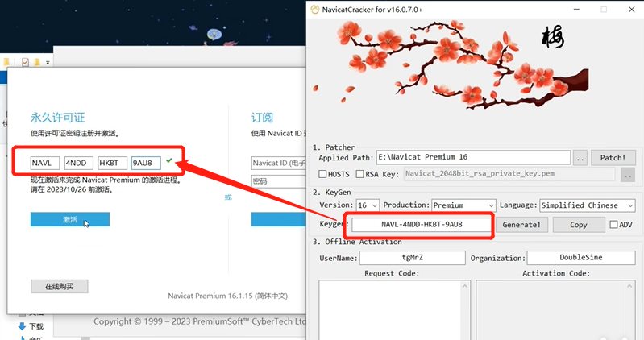Click the 激活 button in Navicat

pyautogui.click(x=70, y=219)
